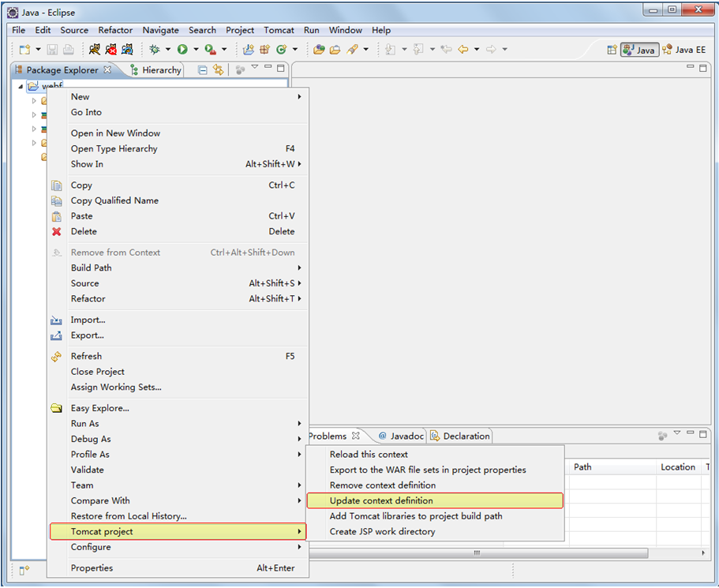This screenshot has width=719, height=588.
Task: Choose Easy Explore... entry
Action: (x=178, y=408)
